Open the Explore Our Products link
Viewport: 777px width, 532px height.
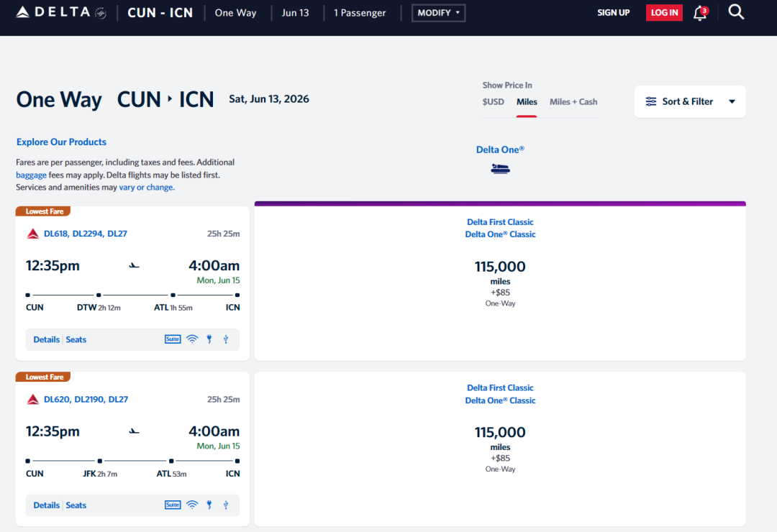coord(61,142)
